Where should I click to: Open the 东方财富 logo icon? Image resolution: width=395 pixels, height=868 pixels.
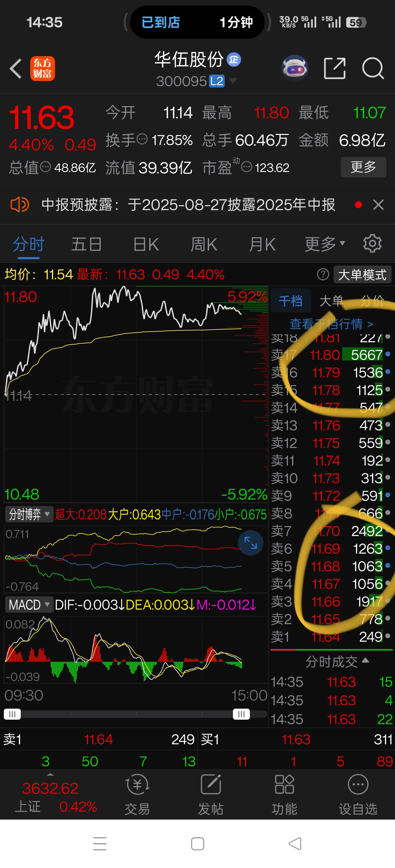pos(42,68)
